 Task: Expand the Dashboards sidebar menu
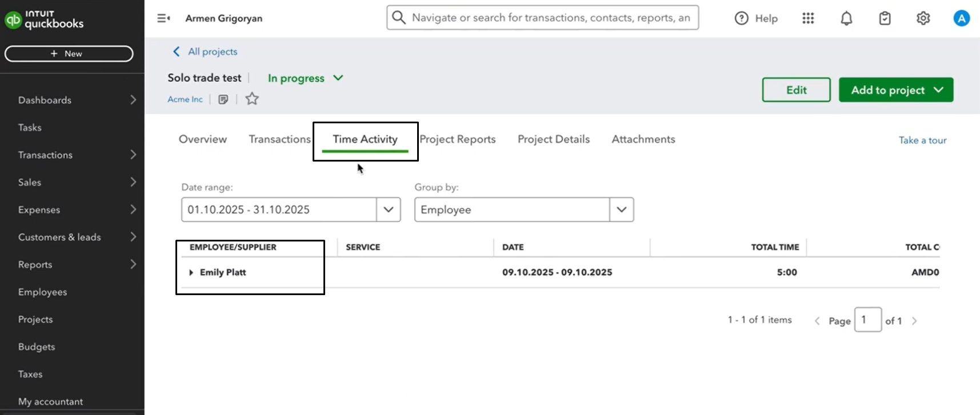pyautogui.click(x=77, y=100)
